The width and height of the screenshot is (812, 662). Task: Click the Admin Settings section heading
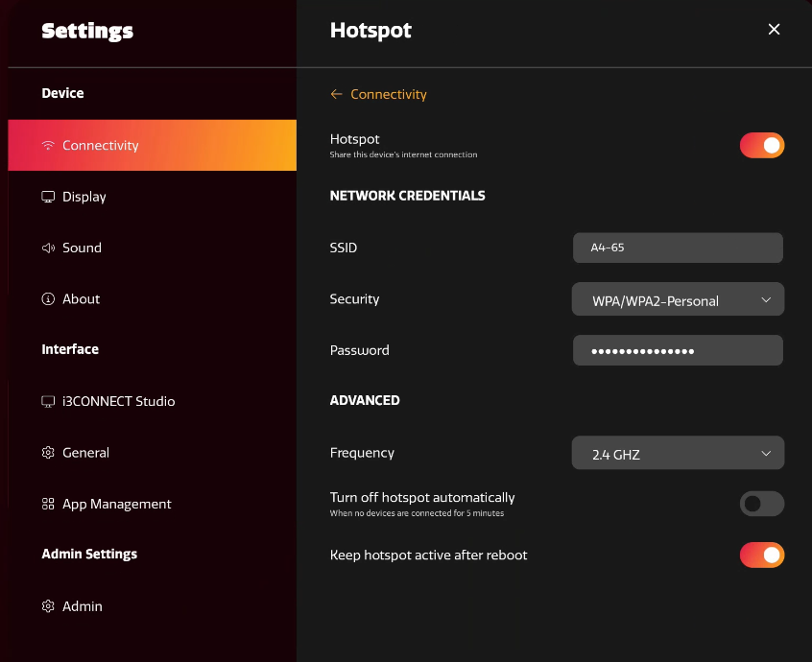[89, 555]
